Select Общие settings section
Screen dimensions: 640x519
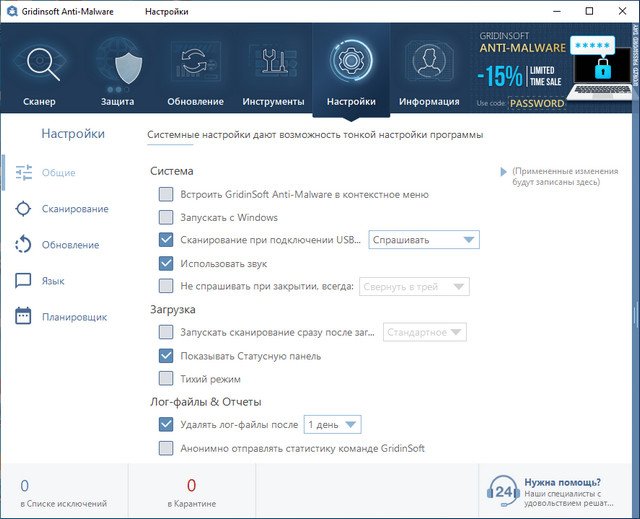click(x=58, y=173)
